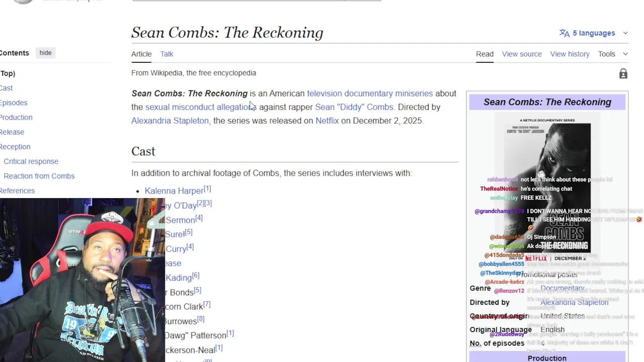Go to the (Top) contents entry
Screen dimensions: 644x362
[8, 73]
